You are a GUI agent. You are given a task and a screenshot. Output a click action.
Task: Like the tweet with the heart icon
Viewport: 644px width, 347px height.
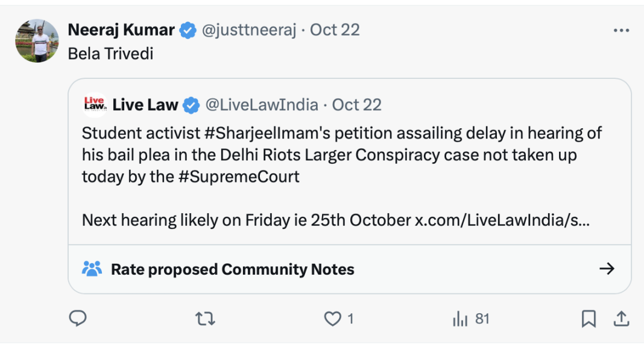[x=333, y=319]
